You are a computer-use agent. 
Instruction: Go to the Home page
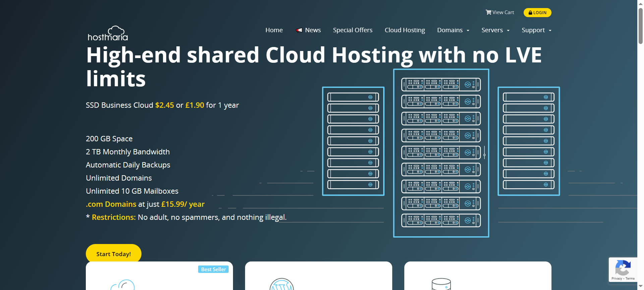[x=274, y=30]
